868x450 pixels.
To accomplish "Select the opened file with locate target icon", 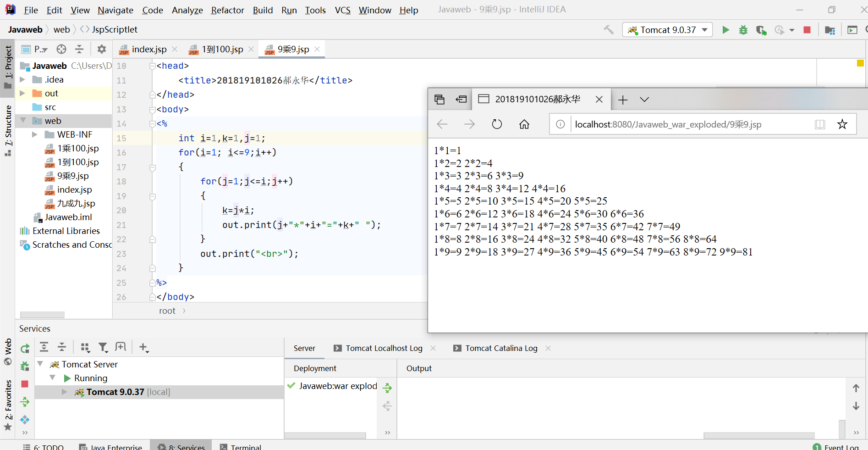I will [x=61, y=49].
